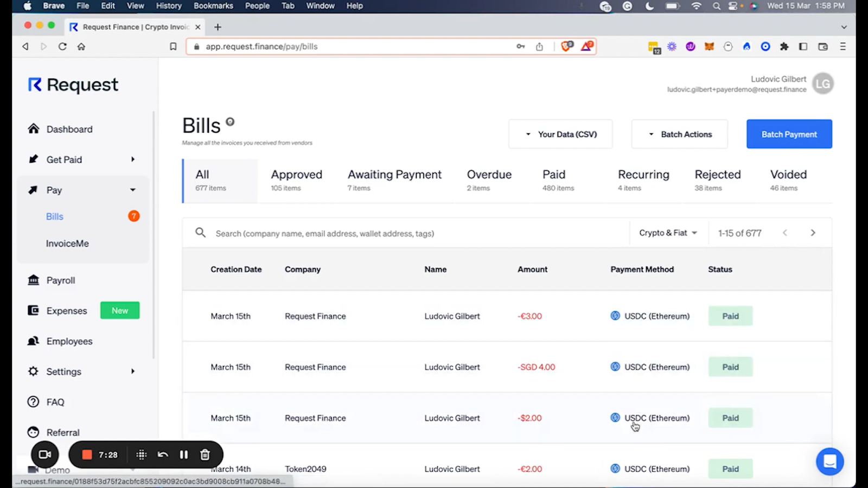Click the Request logo

[73, 85]
